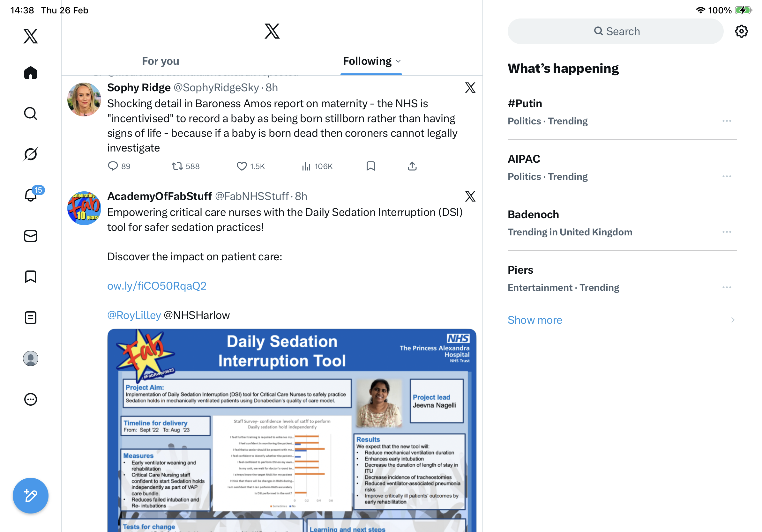The width and height of the screenshot is (762, 532).
Task: Expand the Following tab dropdown chevron
Action: click(x=399, y=61)
